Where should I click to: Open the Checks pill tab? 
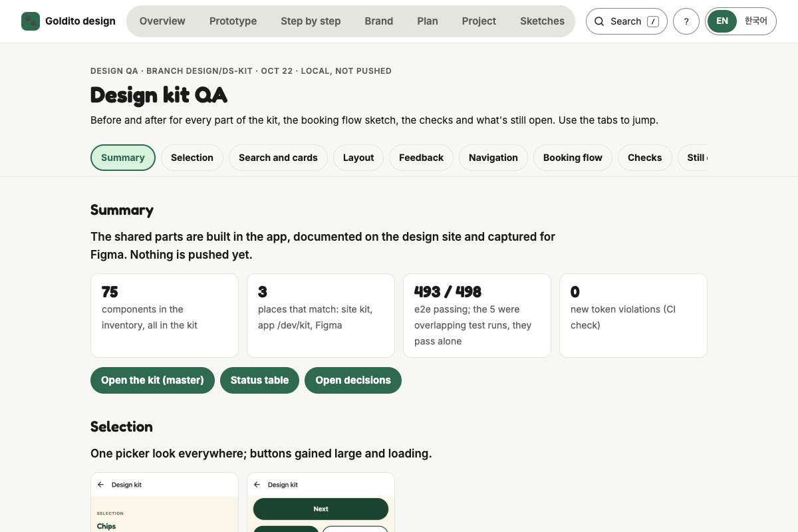tap(645, 158)
